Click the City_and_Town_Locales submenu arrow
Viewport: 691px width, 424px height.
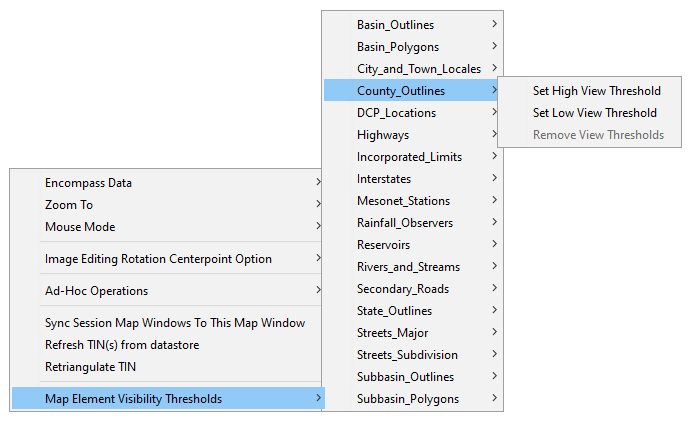[495, 69]
